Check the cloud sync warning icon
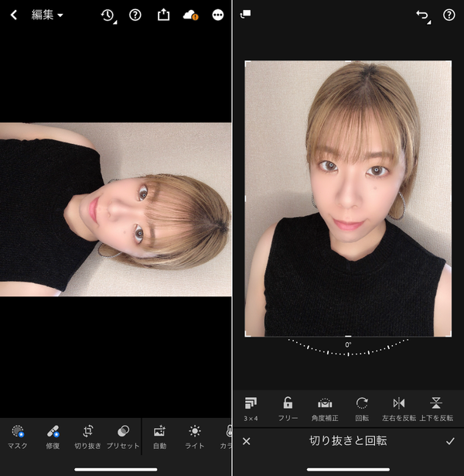 click(x=191, y=15)
